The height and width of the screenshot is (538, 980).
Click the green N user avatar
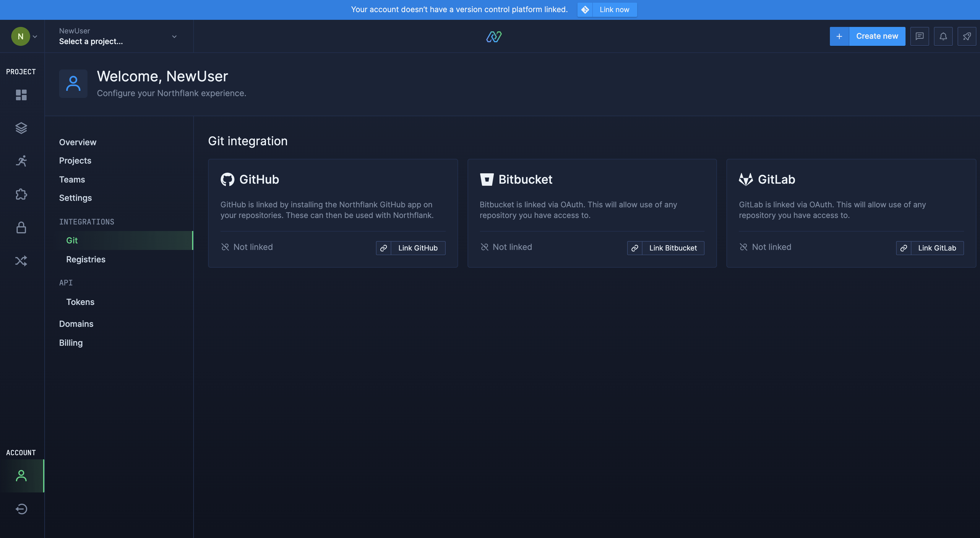pos(21,37)
